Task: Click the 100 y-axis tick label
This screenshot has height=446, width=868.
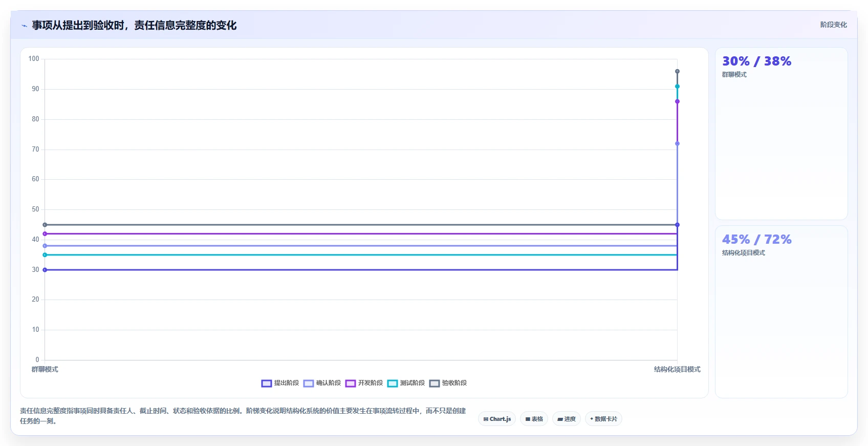Action: pos(34,59)
